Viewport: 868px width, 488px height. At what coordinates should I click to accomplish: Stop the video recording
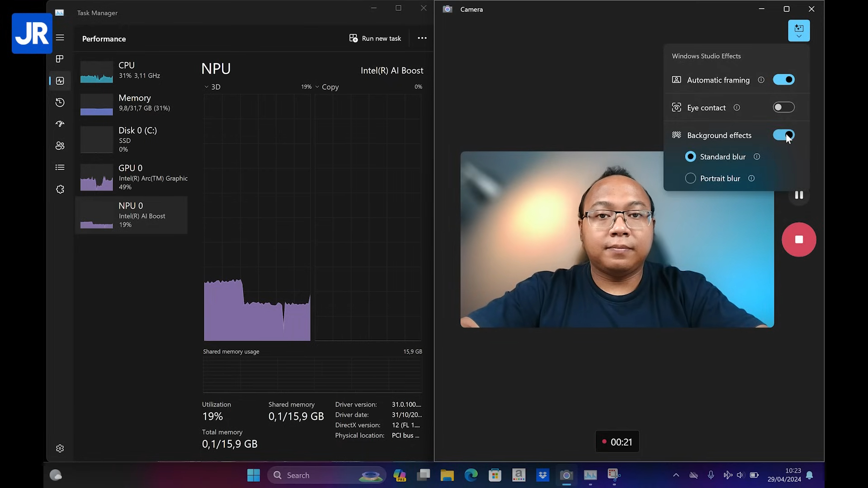798,239
